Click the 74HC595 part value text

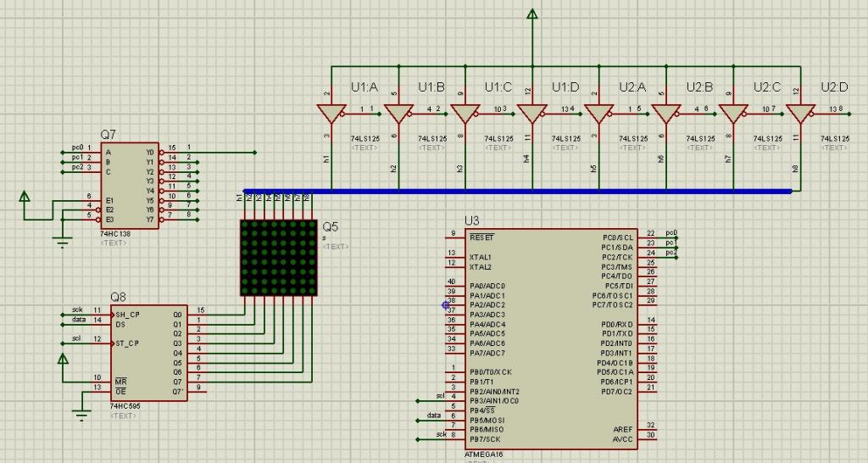[x=125, y=406]
